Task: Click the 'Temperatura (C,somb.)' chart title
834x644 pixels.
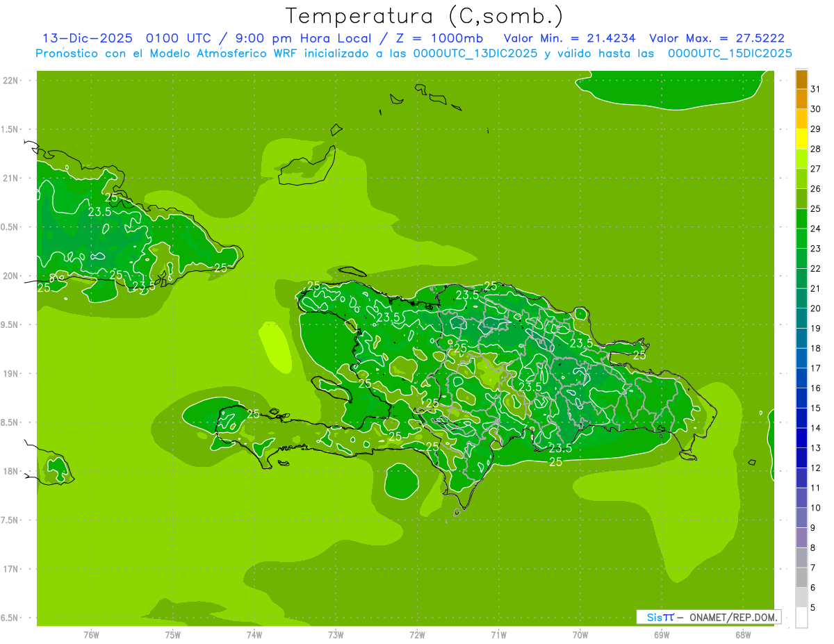Action: point(425,15)
